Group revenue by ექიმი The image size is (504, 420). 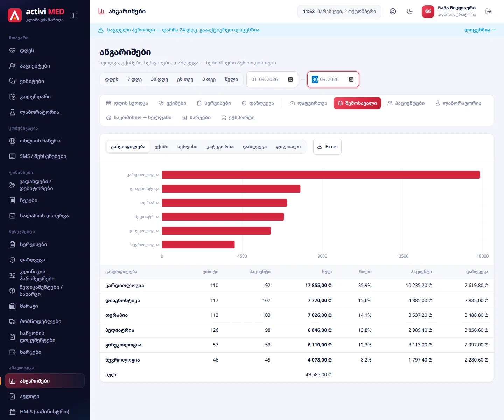click(x=162, y=147)
